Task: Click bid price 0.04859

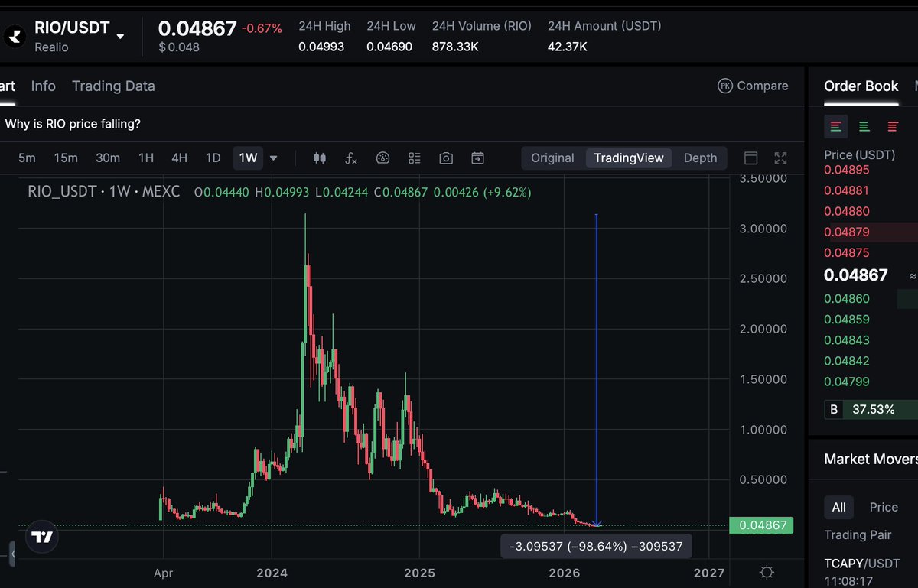Action: tap(847, 320)
